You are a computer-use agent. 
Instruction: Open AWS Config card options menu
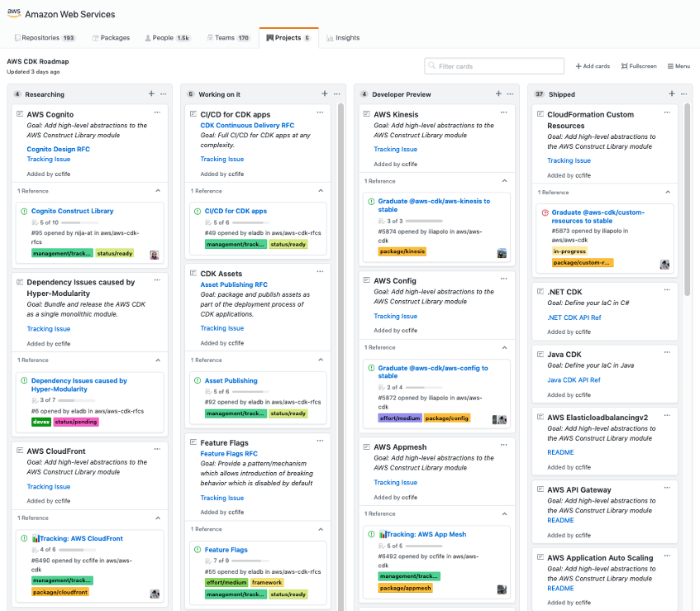[503, 279]
